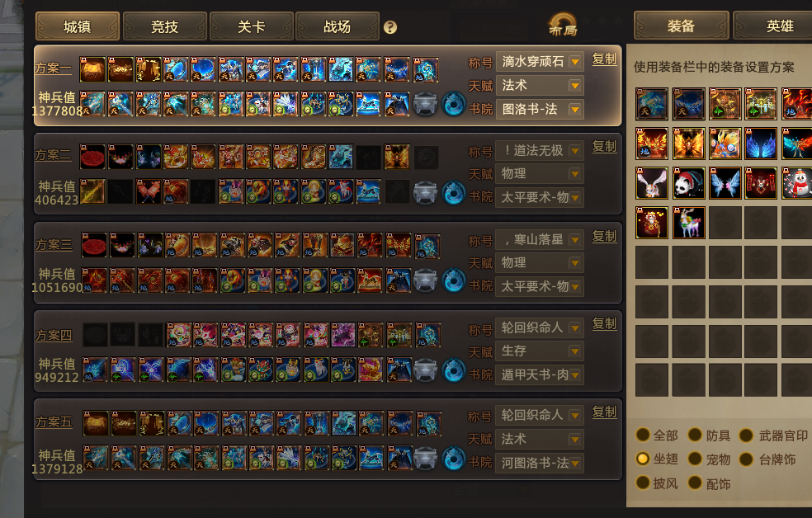The width and height of the screenshot is (812, 518).
Task: Open the 称号 dropdown showing 滴水穿顽石
Action: 540,62
